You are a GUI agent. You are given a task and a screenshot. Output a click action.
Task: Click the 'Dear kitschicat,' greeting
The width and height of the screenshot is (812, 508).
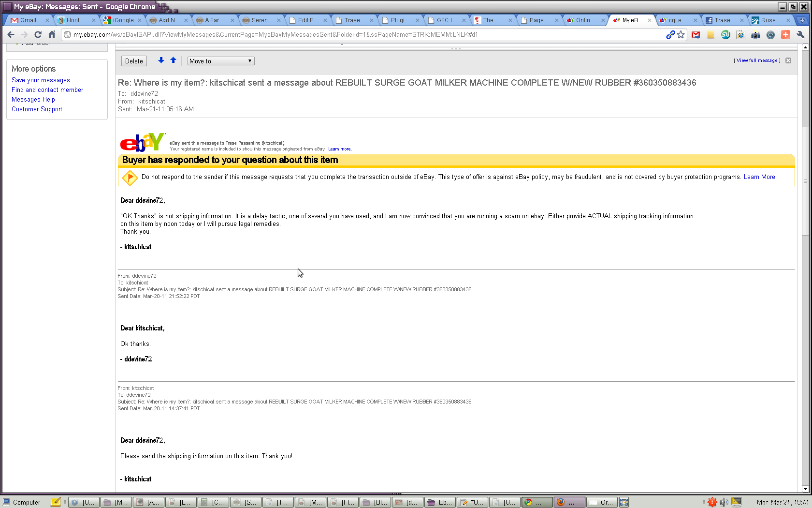(143, 328)
